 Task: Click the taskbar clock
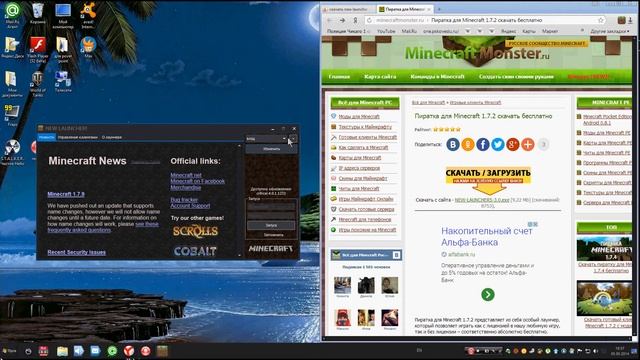(620, 351)
